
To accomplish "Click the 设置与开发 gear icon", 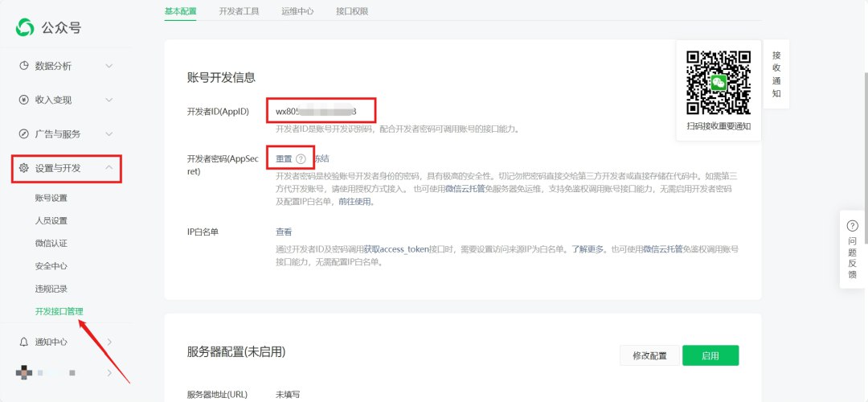I will 24,168.
